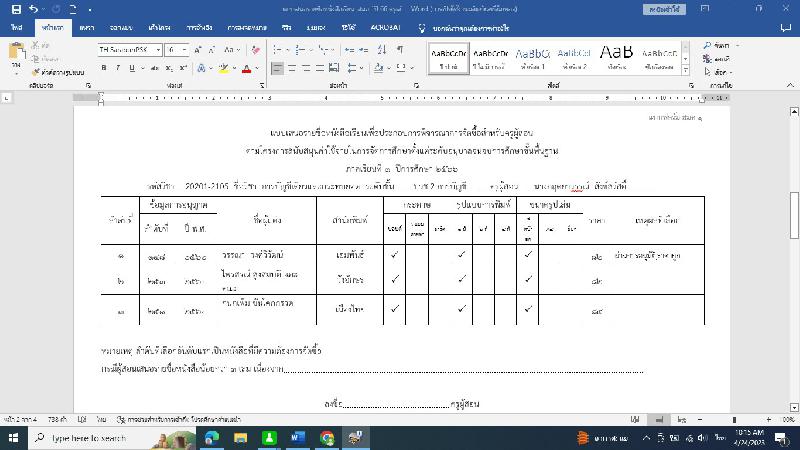Apply Thai distributed alignment
The height and width of the screenshot is (450, 800).
tap(334, 68)
